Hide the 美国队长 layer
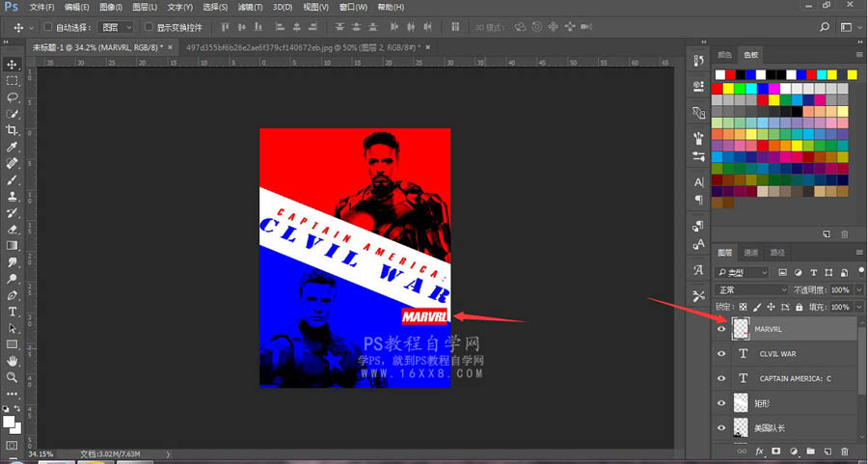The width and height of the screenshot is (868, 464). click(721, 427)
